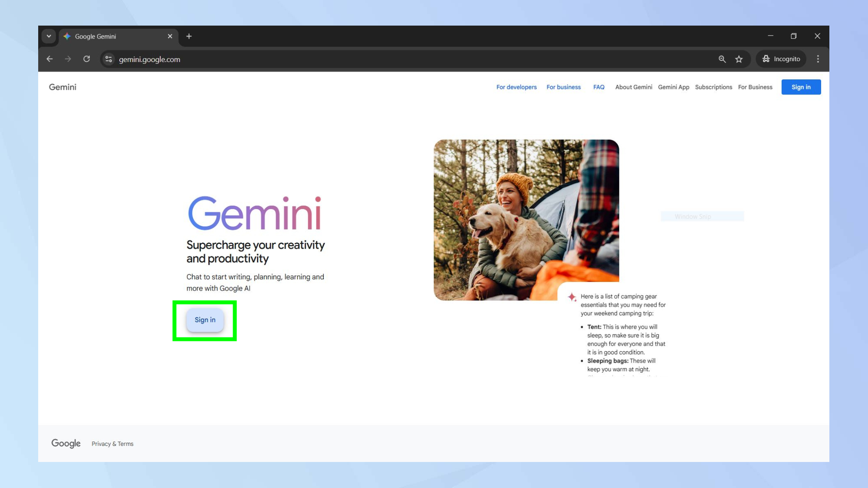The image size is (868, 488).
Task: Click the Gemini sparkle favicon on the tab
Action: [x=67, y=36]
